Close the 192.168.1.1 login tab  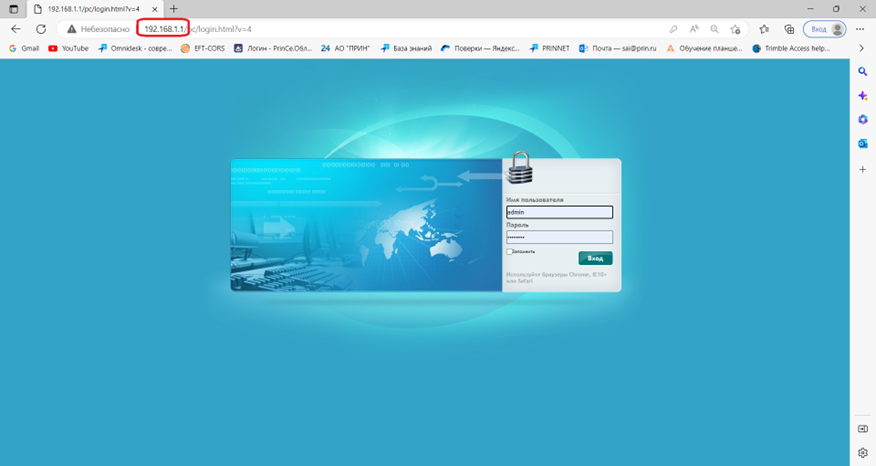(x=155, y=9)
